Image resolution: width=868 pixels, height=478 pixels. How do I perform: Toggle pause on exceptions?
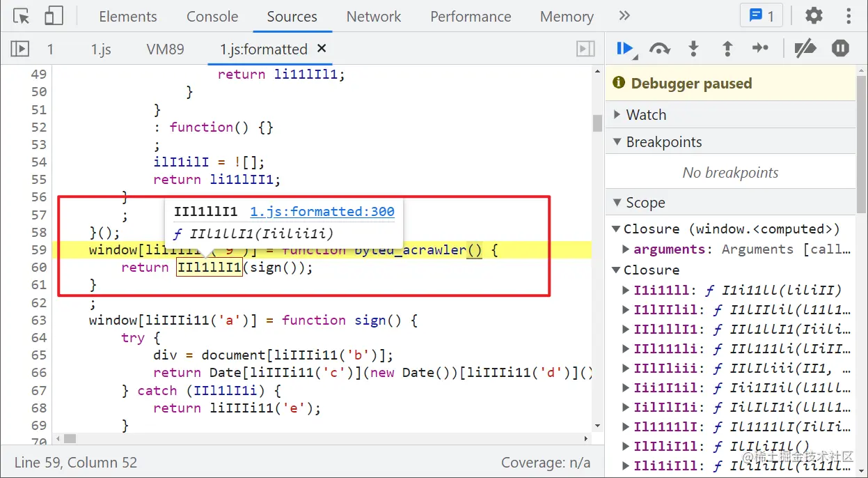(841, 49)
